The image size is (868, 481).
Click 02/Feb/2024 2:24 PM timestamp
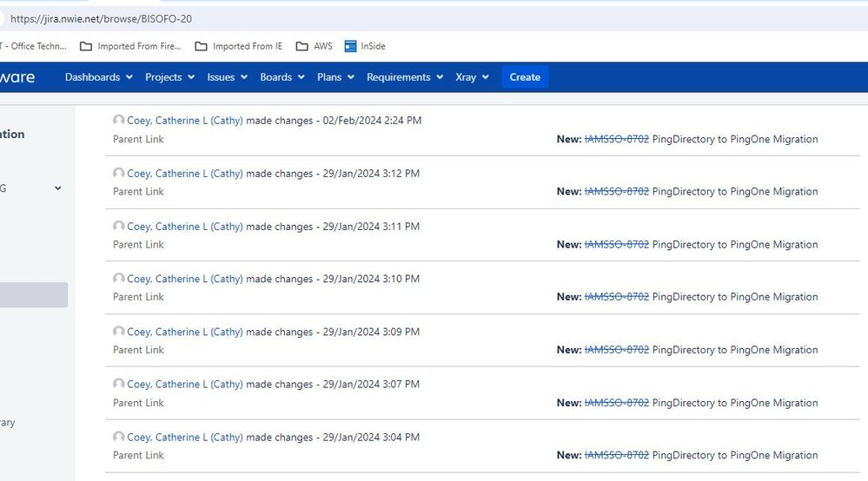[372, 121]
